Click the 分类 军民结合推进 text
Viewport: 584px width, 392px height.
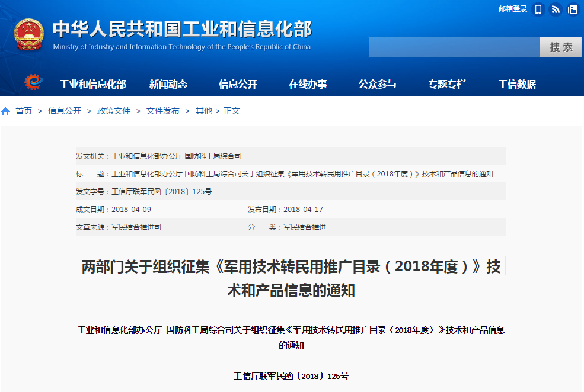tap(287, 227)
